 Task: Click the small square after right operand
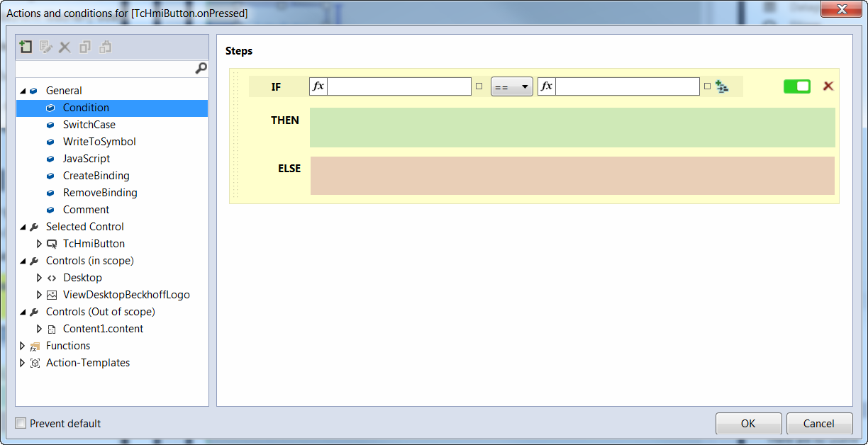point(707,86)
